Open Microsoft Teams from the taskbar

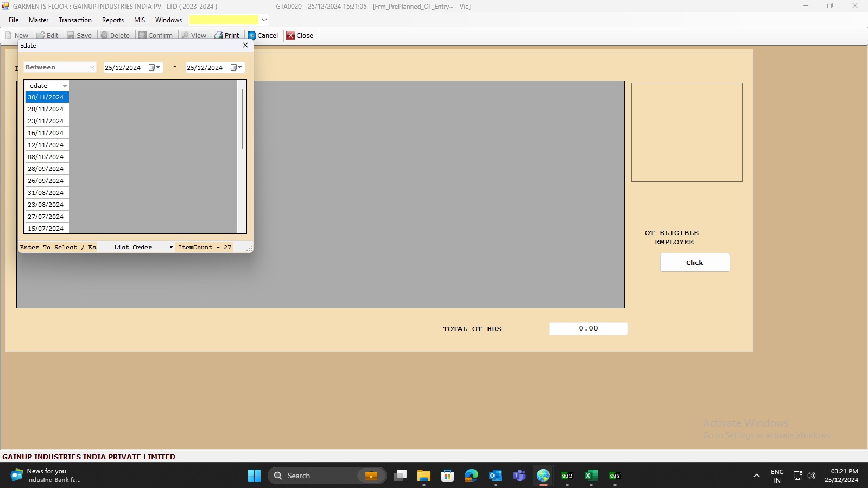point(519,476)
